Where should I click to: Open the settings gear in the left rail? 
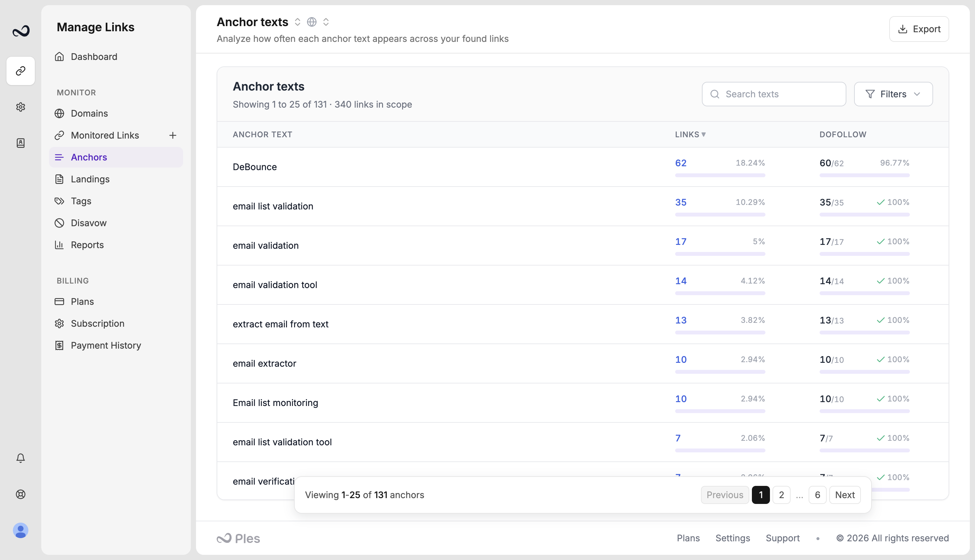click(x=21, y=107)
